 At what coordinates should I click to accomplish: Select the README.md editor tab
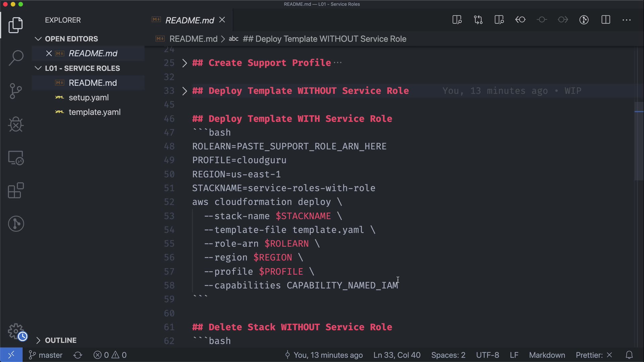click(x=190, y=20)
